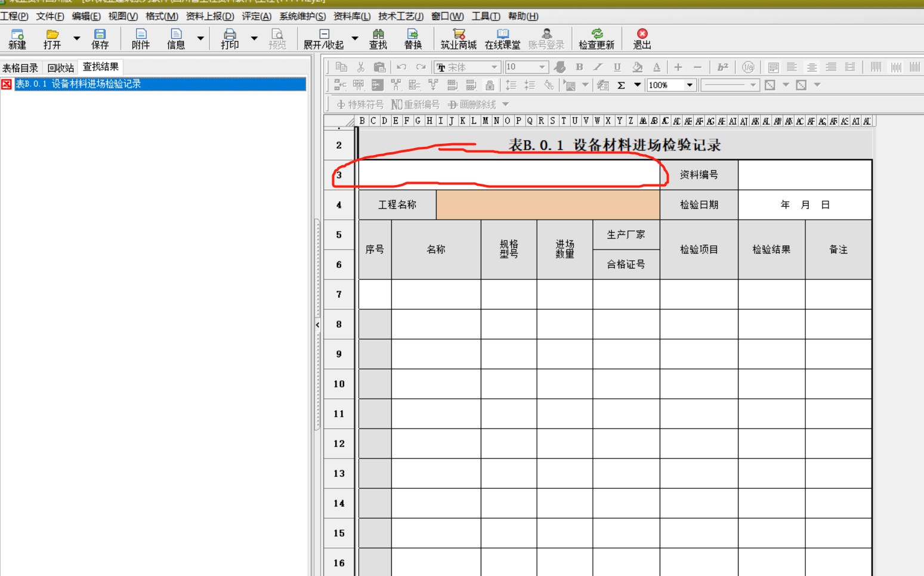Viewport: 924px width, 576px height.
Task: Open the 编辑(E) menu
Action: [86, 16]
